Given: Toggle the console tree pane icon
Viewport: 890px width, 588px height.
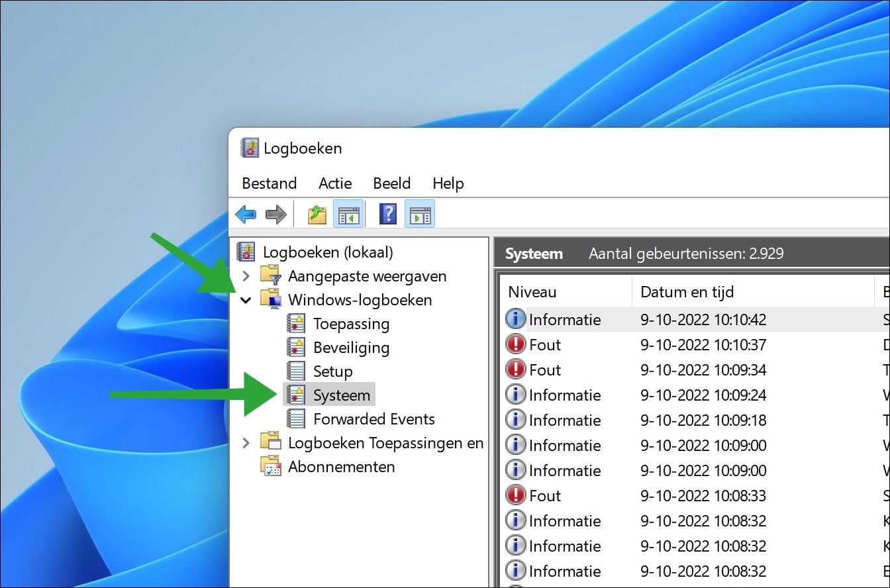Looking at the screenshot, I should pos(349,213).
